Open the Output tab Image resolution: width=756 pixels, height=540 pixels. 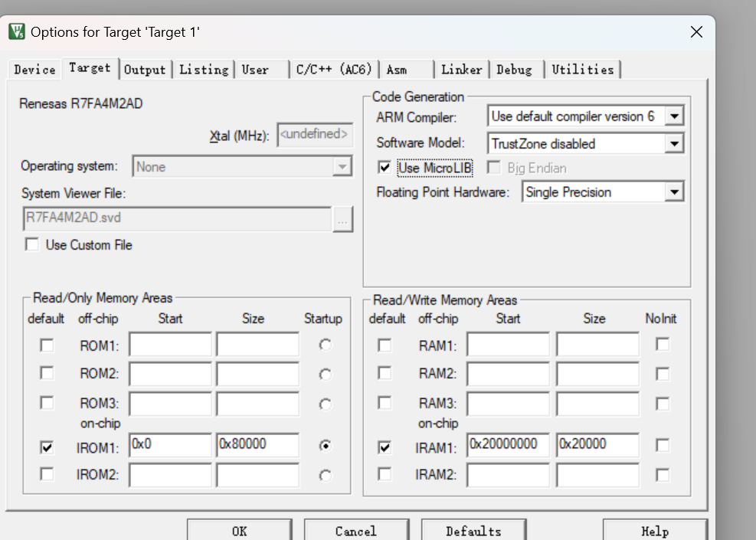pyautogui.click(x=145, y=70)
